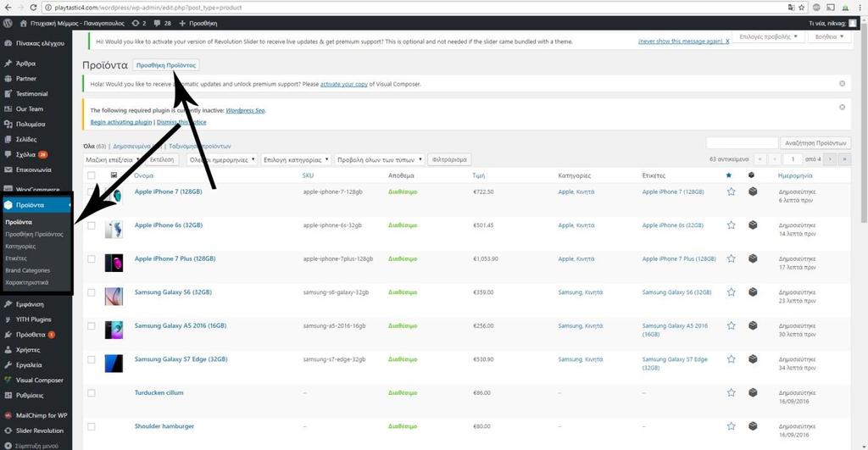Check the Samsung Galaxy A5 2016 row
This screenshot has height=450, width=868.
92,326
